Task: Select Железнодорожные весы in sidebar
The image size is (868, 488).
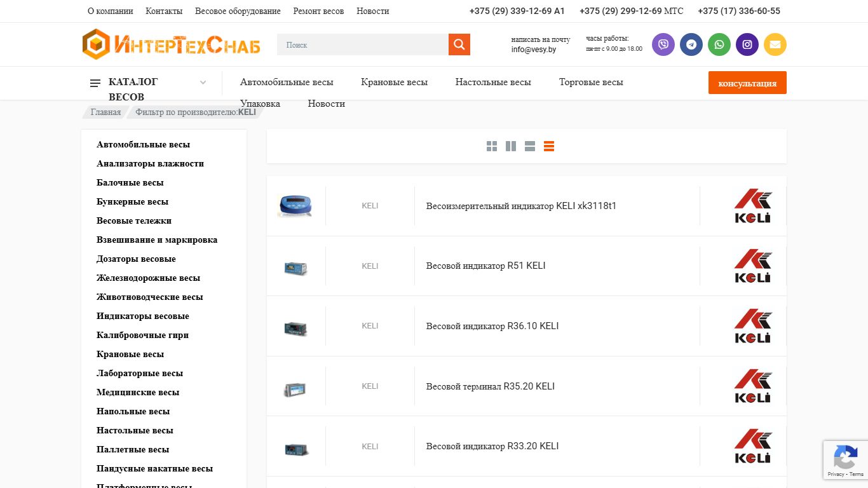Action: (148, 278)
